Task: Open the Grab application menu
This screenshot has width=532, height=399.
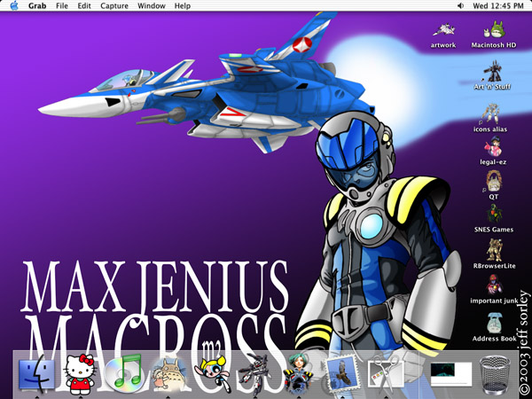Action: click(x=37, y=6)
